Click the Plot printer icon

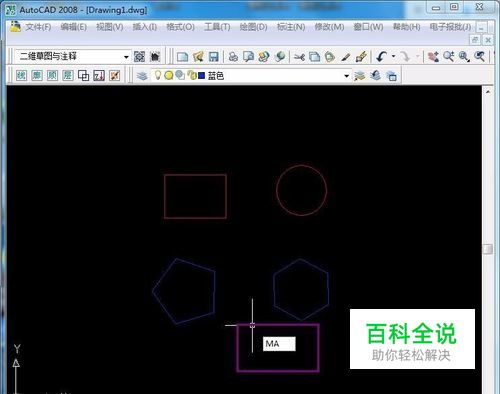[233, 57]
